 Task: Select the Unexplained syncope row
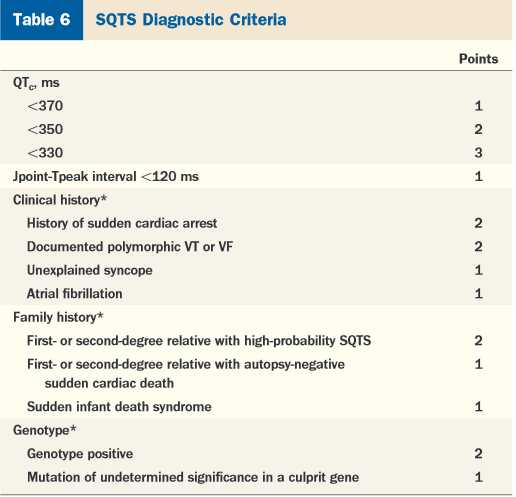click(256, 270)
